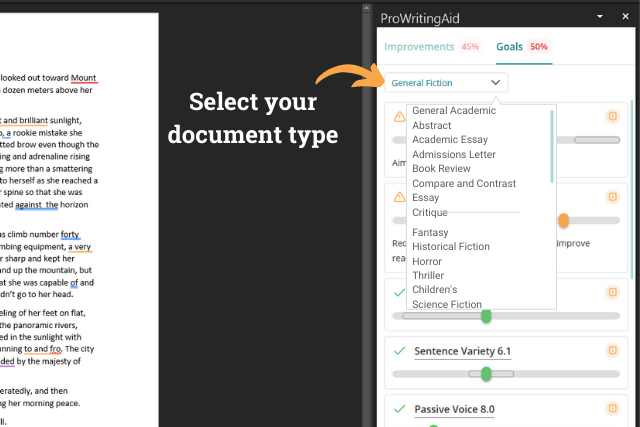Viewport: 640px width, 427px height.
Task: Click the document scrollbar up arrow
Action: pyautogui.click(x=367, y=8)
